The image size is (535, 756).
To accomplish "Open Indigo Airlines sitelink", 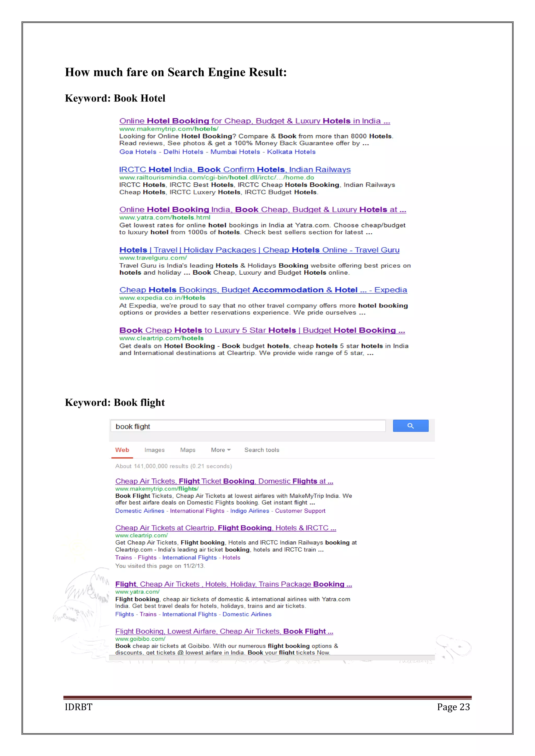I will pyautogui.click(x=250, y=511).
